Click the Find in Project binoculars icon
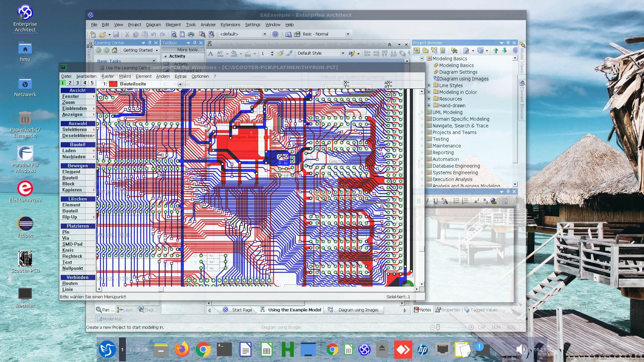This screenshot has height=362, width=644. 454,51
